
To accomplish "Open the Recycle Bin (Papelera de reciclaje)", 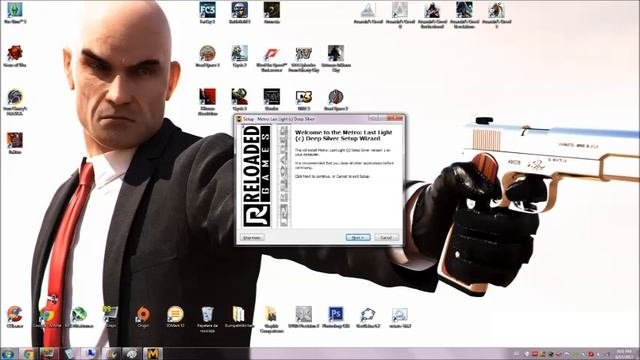I will (207, 320).
